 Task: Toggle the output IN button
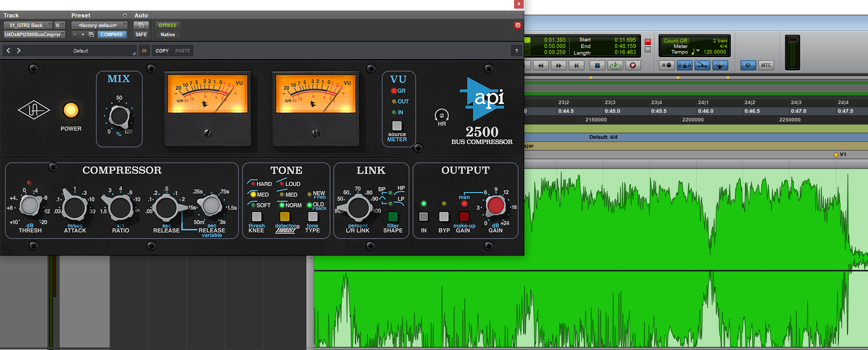(423, 216)
